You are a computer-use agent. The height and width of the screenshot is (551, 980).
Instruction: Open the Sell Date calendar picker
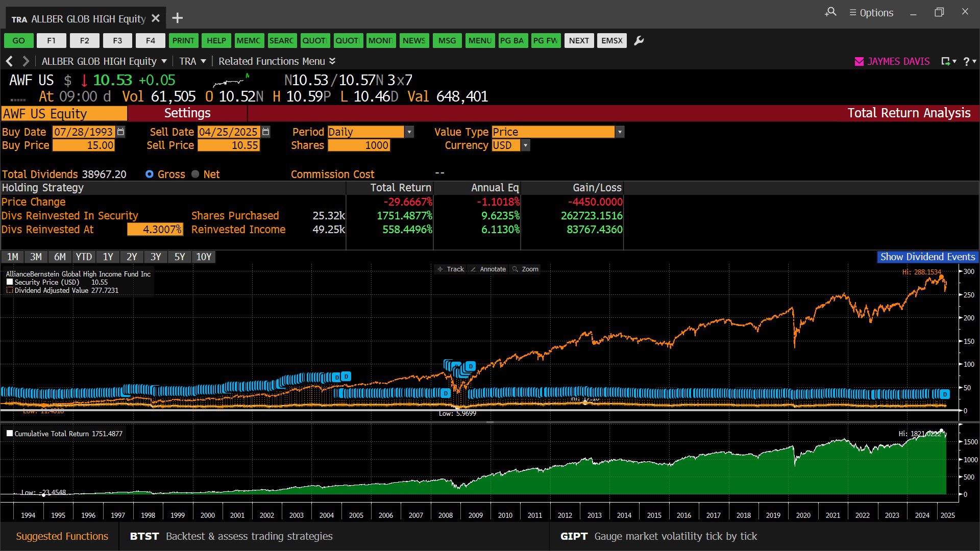coord(266,132)
